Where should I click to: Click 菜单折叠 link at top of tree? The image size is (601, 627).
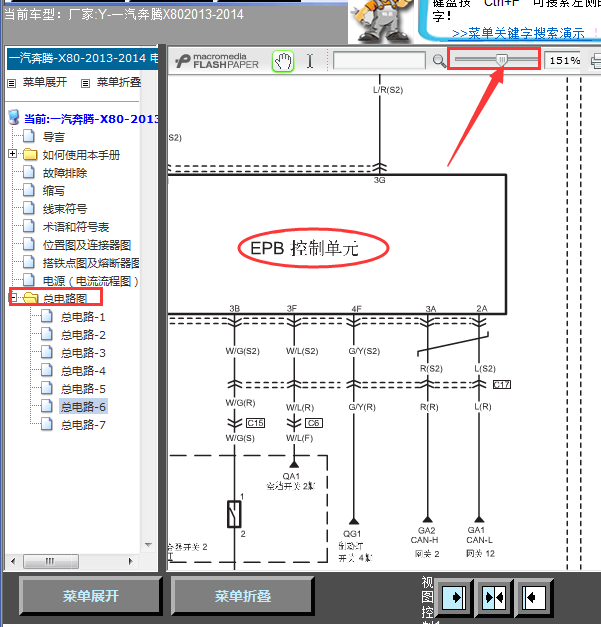coord(119,82)
